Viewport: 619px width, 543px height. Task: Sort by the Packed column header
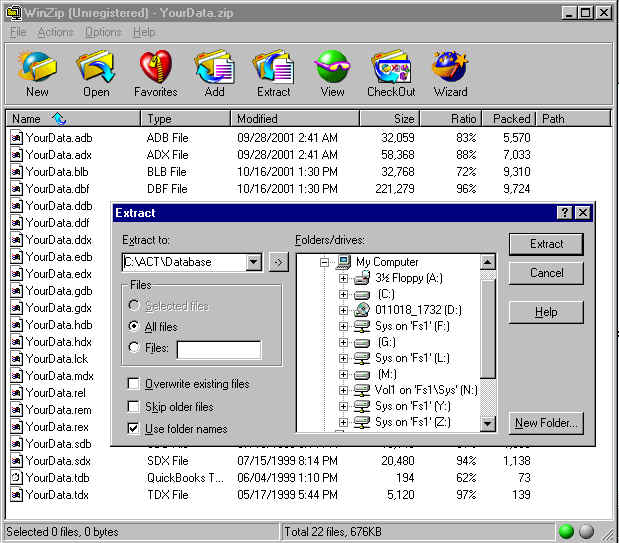click(509, 118)
